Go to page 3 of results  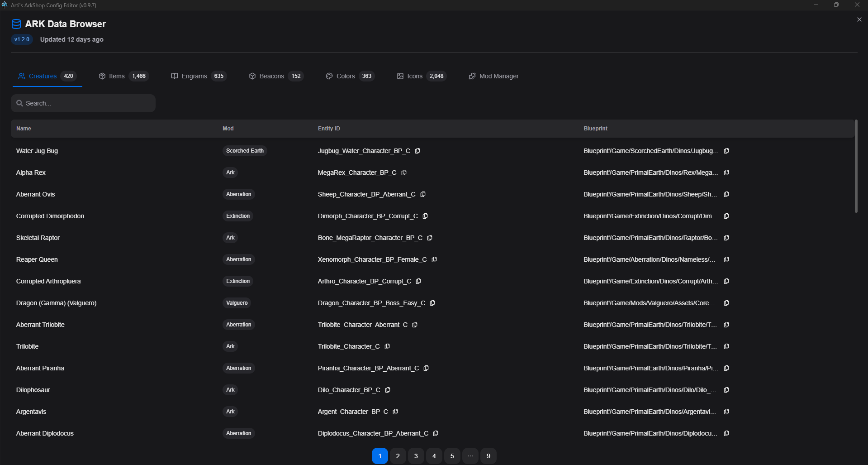click(x=416, y=456)
